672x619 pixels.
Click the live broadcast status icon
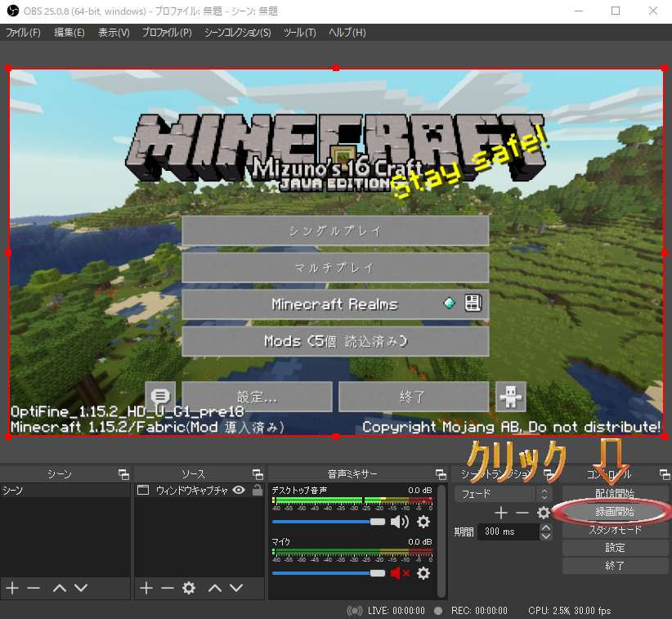355,611
